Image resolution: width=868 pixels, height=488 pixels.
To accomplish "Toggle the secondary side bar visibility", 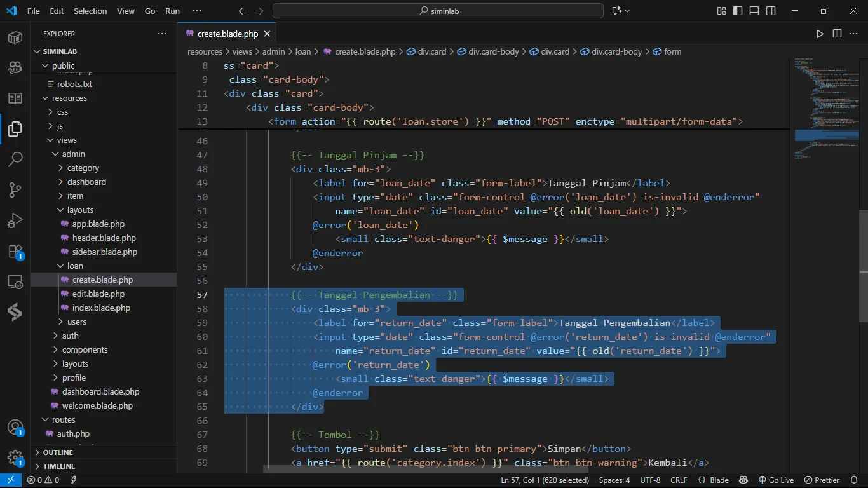I will 771,11.
